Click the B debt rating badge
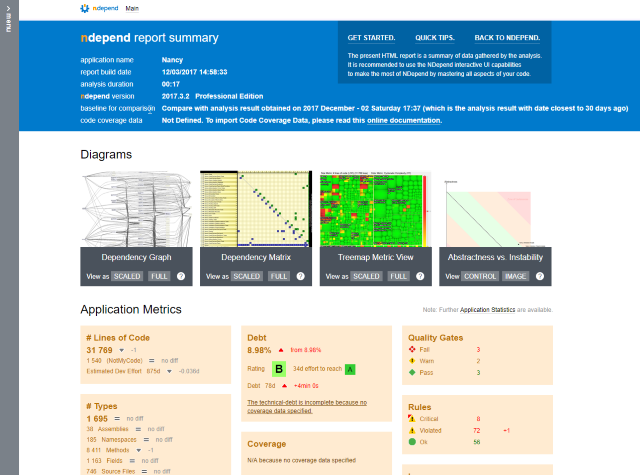Screen dimensions: 640x475 coord(279,369)
